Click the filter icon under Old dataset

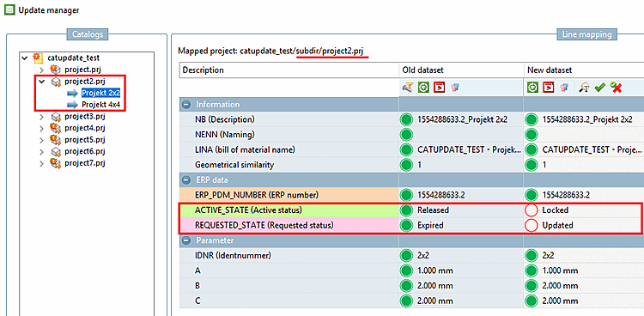point(407,87)
